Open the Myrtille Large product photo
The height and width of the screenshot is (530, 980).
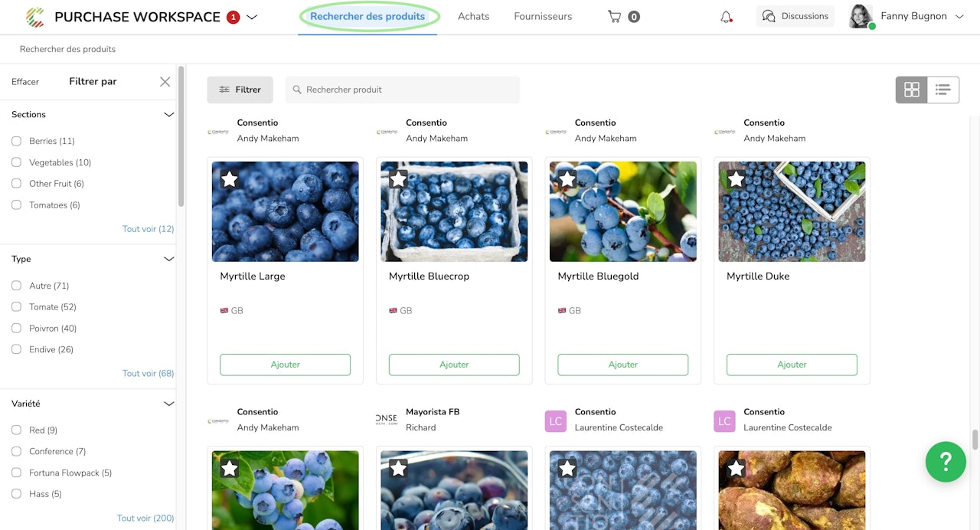pyautogui.click(x=286, y=211)
